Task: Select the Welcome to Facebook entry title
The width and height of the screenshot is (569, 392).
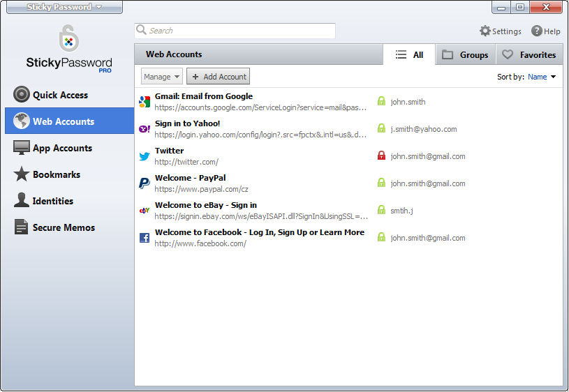Action: click(x=260, y=232)
